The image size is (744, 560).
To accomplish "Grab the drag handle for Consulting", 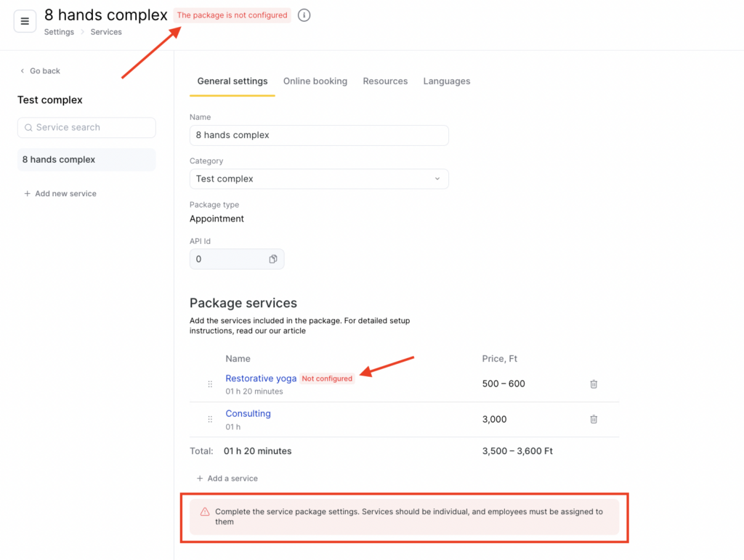I will [210, 419].
